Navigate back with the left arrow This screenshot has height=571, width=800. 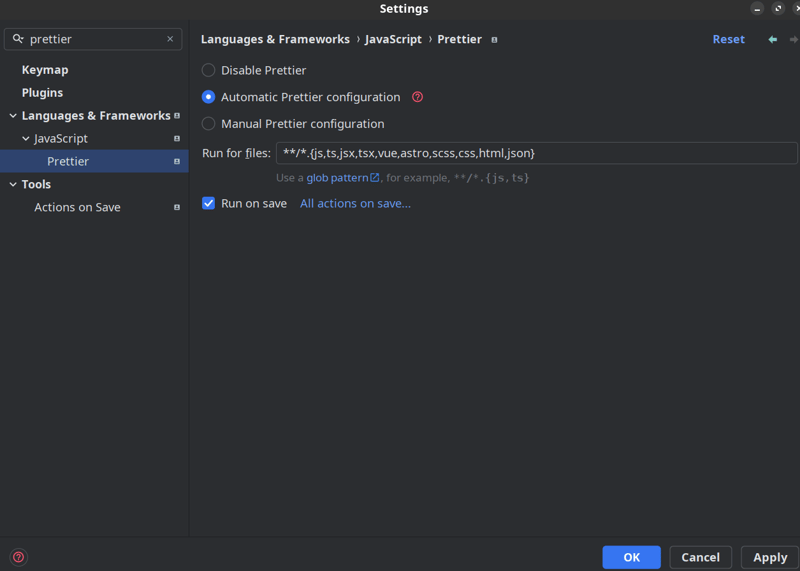pyautogui.click(x=772, y=39)
